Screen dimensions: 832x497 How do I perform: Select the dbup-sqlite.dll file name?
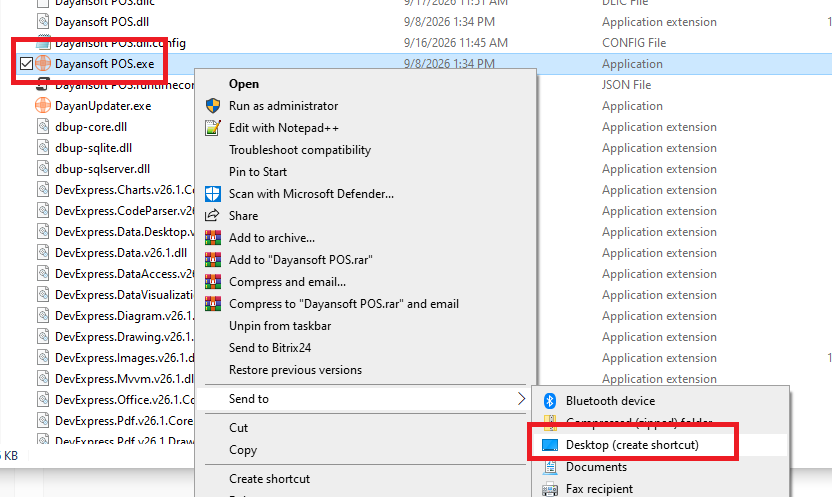pyautogui.click(x=93, y=148)
